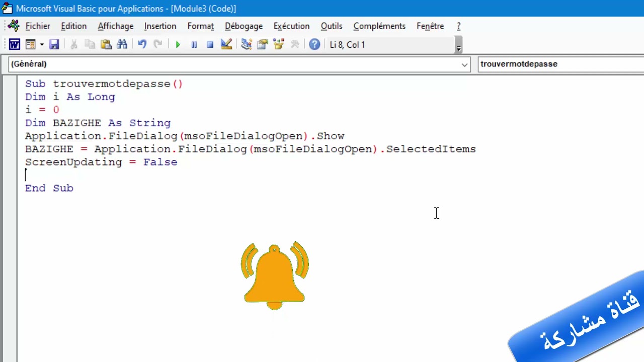Open the Outils menu
The width and height of the screenshot is (644, 362).
click(x=332, y=26)
